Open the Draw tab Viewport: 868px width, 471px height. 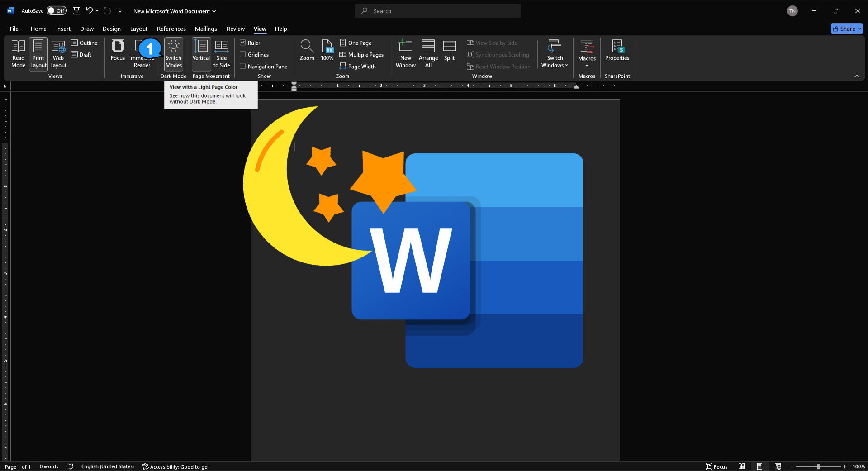pos(87,29)
